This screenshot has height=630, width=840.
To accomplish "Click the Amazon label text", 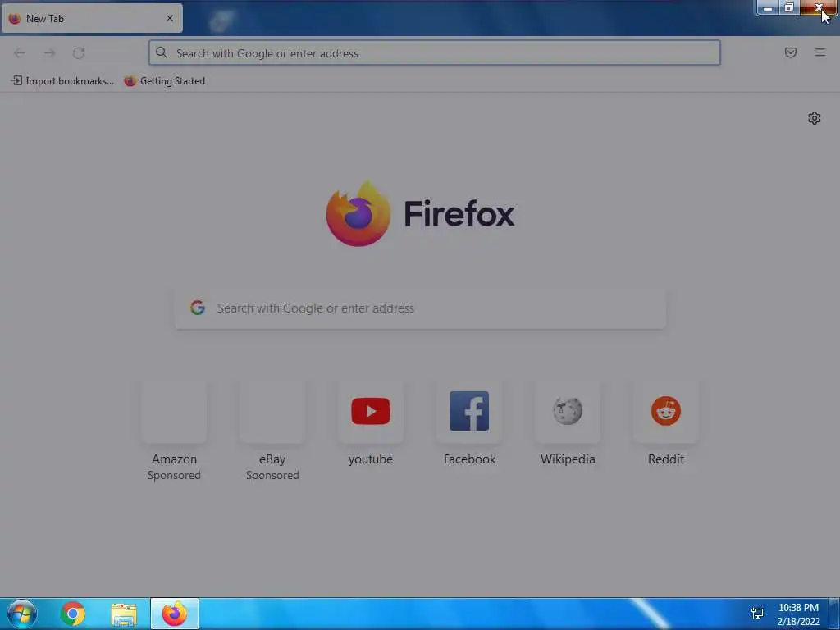I will [x=174, y=459].
